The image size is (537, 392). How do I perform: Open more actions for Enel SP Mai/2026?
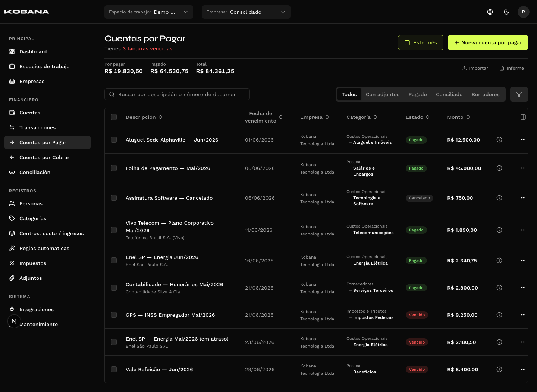coord(523,342)
